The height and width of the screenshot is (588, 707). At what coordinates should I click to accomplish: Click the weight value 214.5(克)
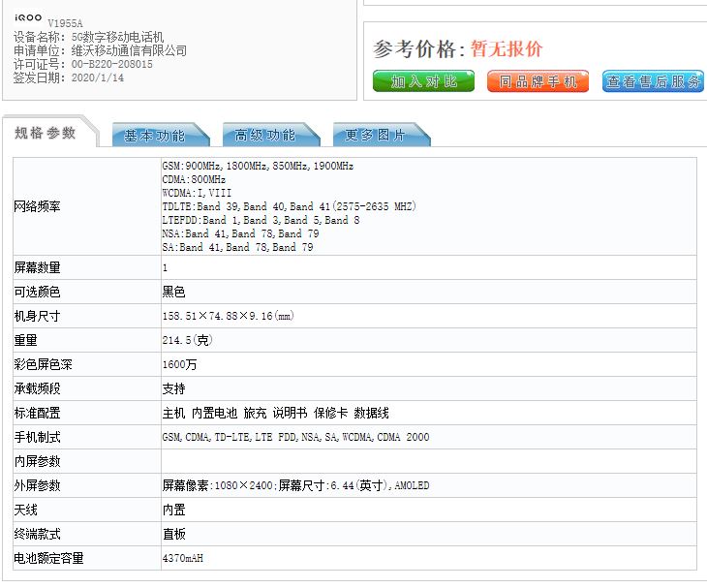click(x=187, y=340)
